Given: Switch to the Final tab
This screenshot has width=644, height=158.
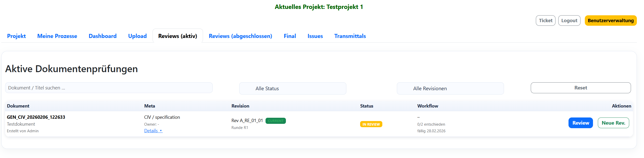Looking at the screenshot, I should pyautogui.click(x=290, y=36).
